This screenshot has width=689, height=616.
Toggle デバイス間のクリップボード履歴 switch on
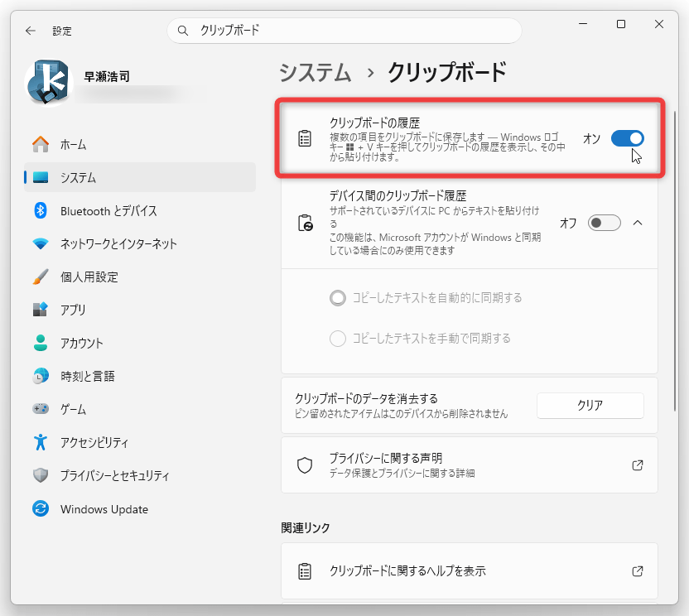pyautogui.click(x=605, y=223)
